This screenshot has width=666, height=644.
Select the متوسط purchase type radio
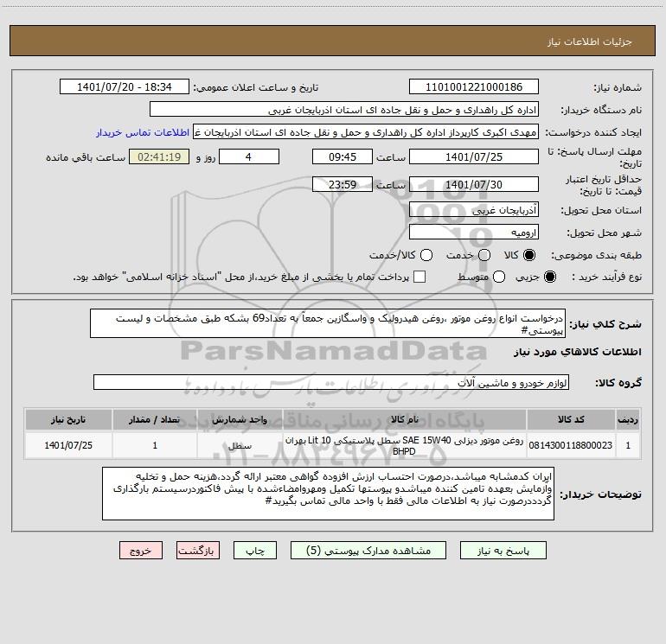[499, 277]
